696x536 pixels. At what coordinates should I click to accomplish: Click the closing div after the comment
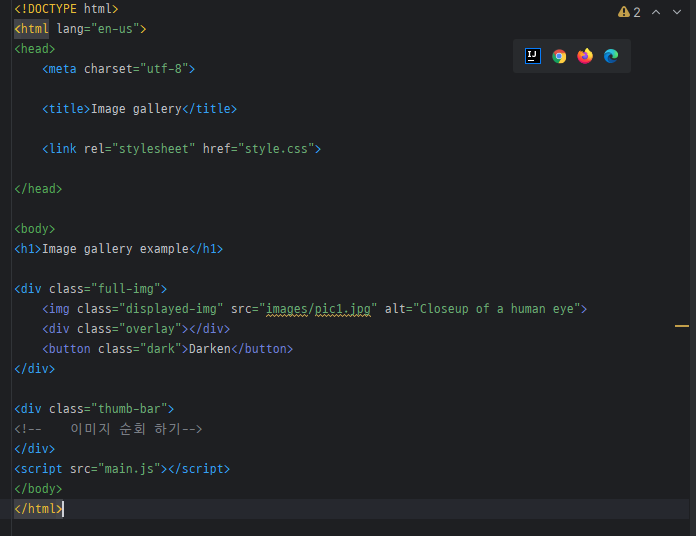(x=35, y=449)
